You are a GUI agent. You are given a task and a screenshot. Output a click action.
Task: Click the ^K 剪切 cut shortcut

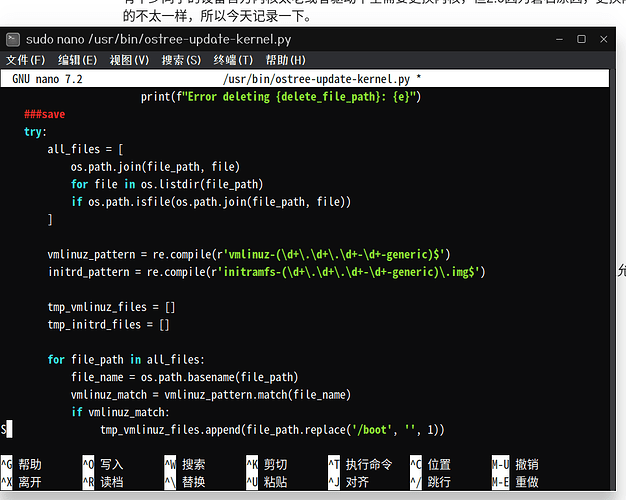267,465
